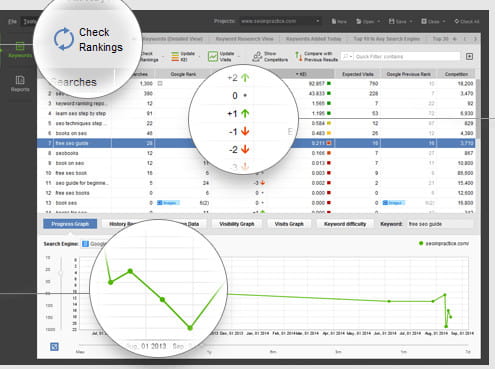
Task: Click the vertical scale slider on graph
Action: [x=61, y=273]
